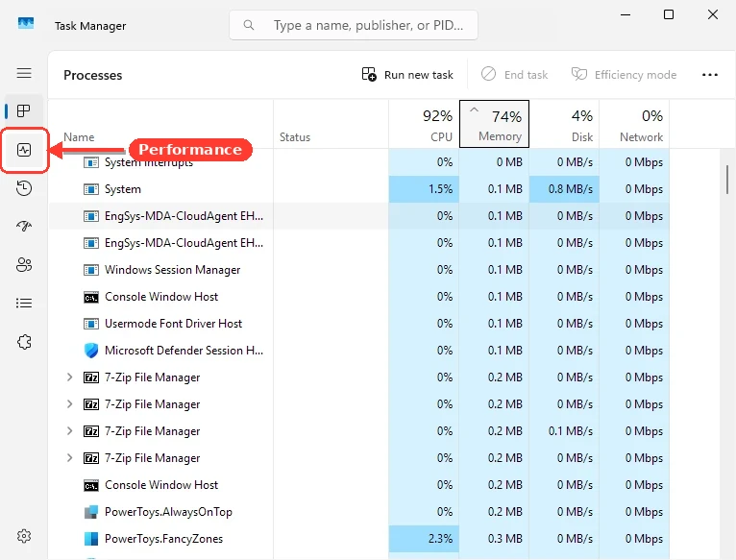Image resolution: width=736 pixels, height=560 pixels.
Task: Select the PowerToys.FancyZones row
Action: (x=359, y=539)
